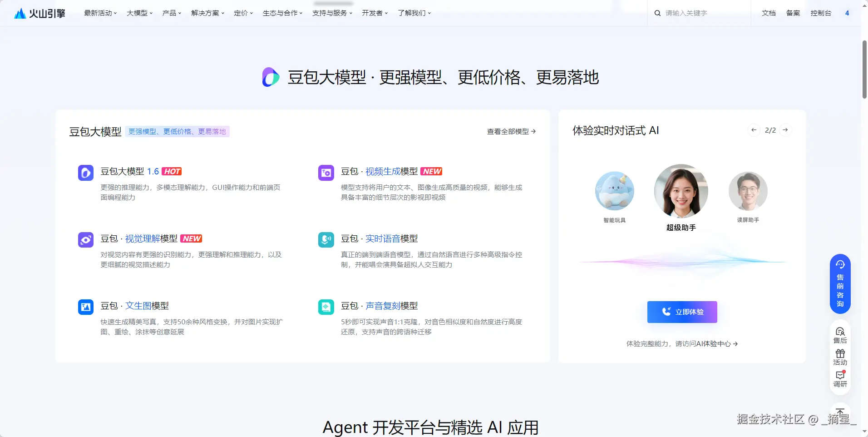Expand the 产品 menu
This screenshot has height=437, width=868.
(172, 13)
